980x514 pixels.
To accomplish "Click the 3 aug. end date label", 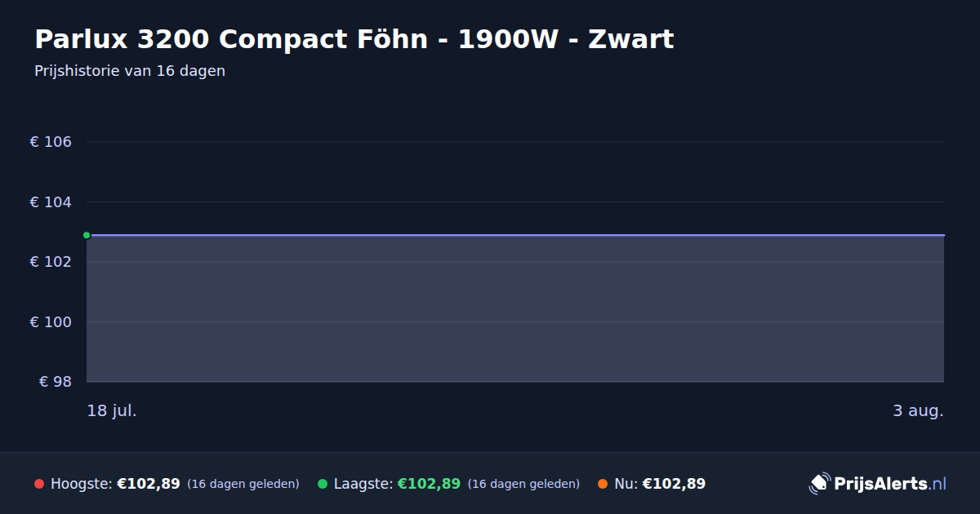I will (918, 410).
